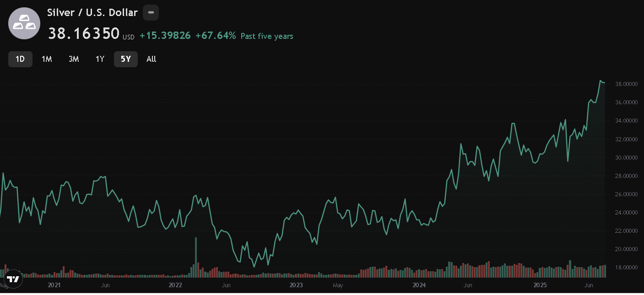Open the 1M chart view

47,59
